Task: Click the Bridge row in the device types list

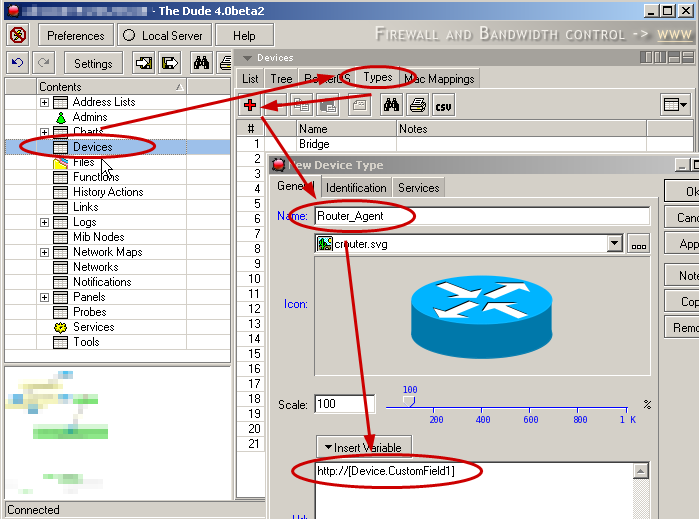Action: (x=464, y=144)
